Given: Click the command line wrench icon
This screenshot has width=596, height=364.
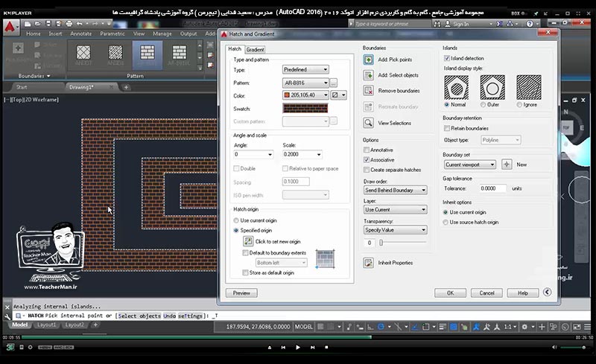Looking at the screenshot, I should 7,316.
